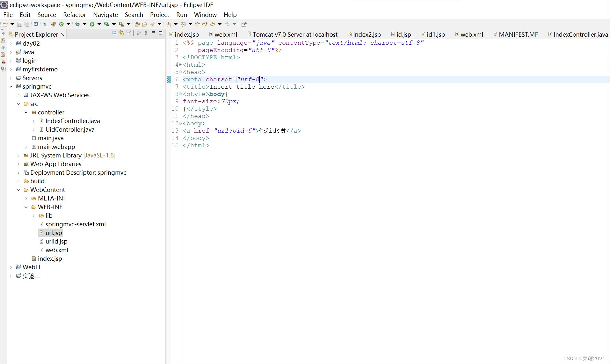The width and height of the screenshot is (610, 364).
Task: Select springmvc-servlet.xml file
Action: [x=76, y=224]
